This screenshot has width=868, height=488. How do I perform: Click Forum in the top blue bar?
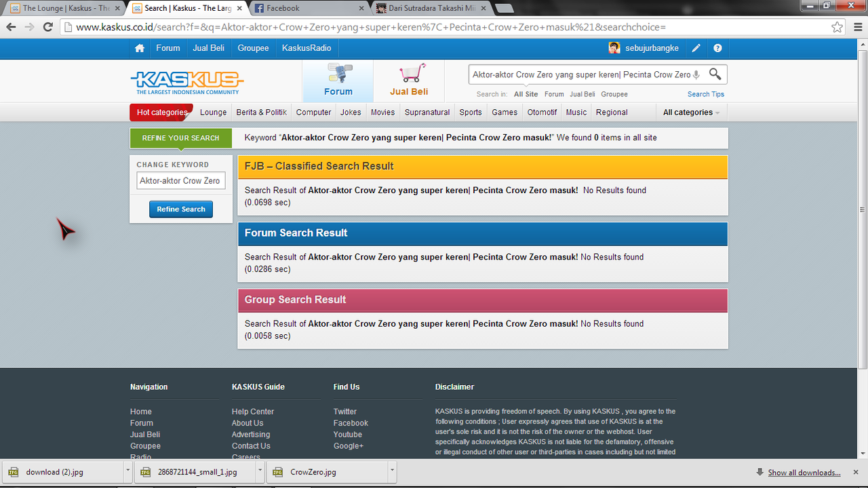(167, 48)
